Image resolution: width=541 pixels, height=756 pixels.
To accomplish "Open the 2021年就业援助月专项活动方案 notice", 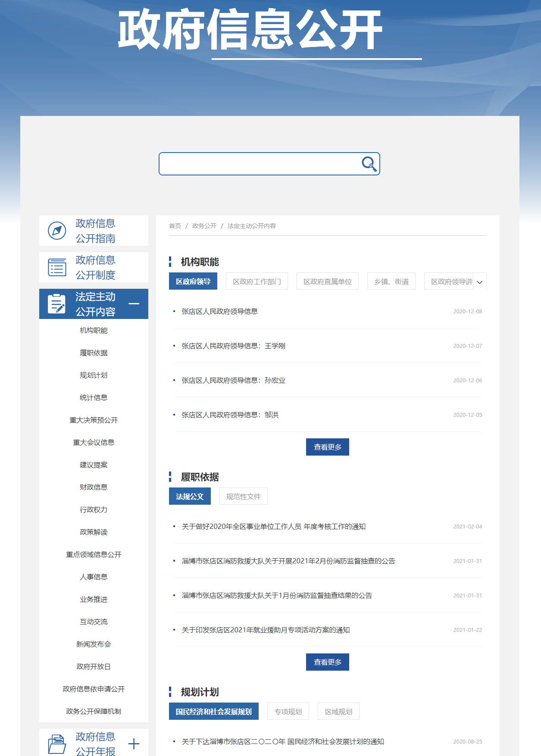I will tap(266, 630).
